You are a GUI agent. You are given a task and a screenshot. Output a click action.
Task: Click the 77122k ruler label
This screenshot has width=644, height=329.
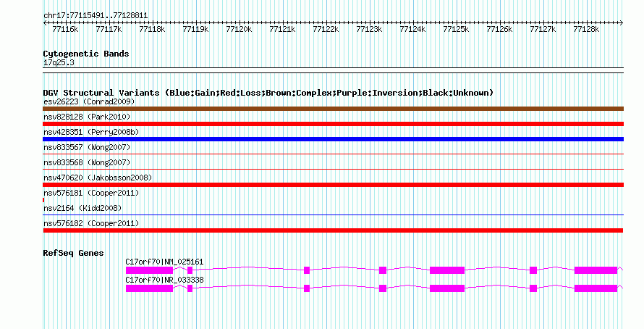[326, 29]
